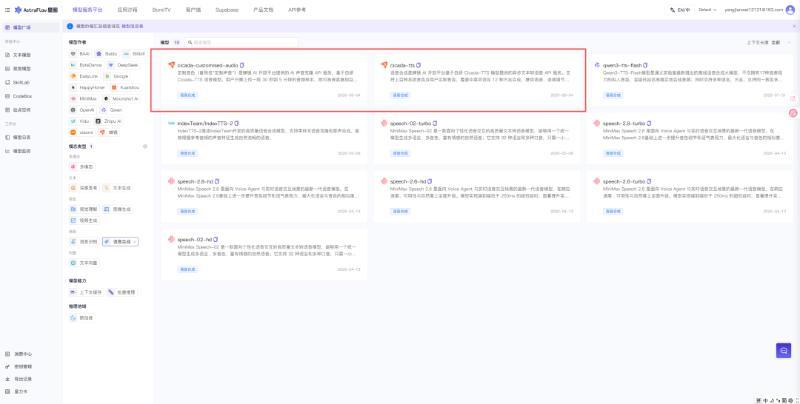Filter models by Kuaishou

pyautogui.click(x=124, y=88)
